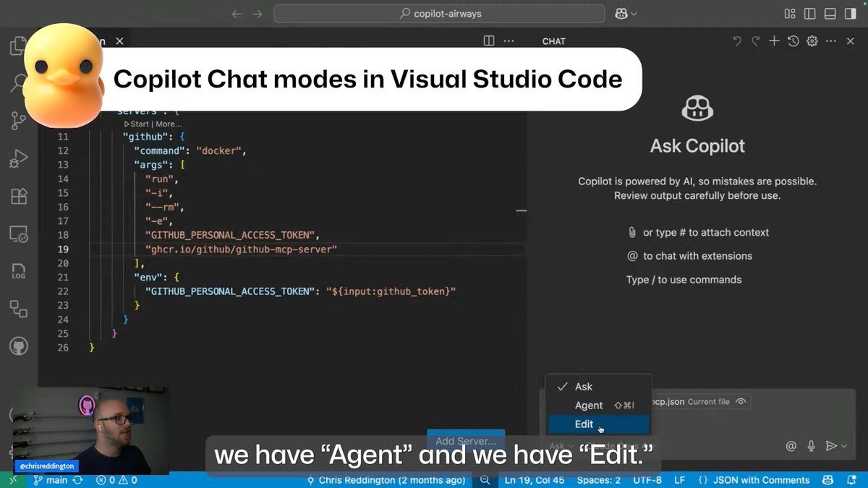Start a new chat with the plus icon
868x488 pixels.
[774, 41]
